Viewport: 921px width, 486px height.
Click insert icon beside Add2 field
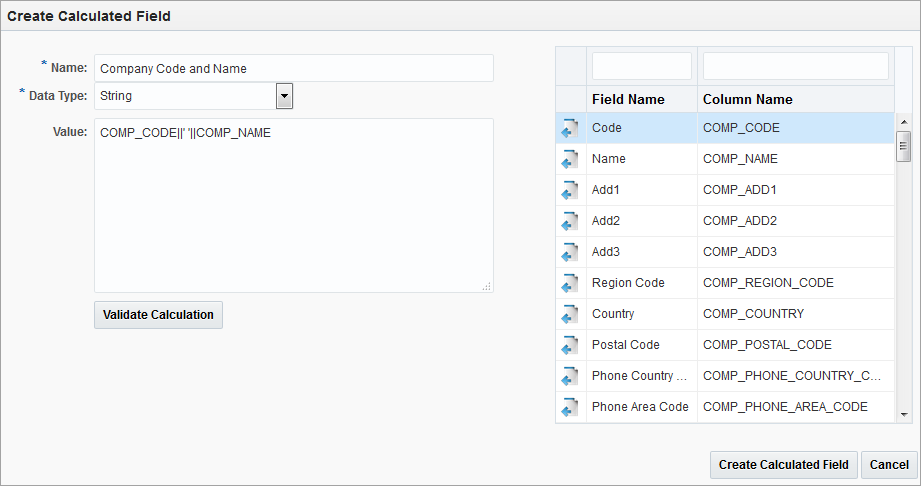(570, 222)
